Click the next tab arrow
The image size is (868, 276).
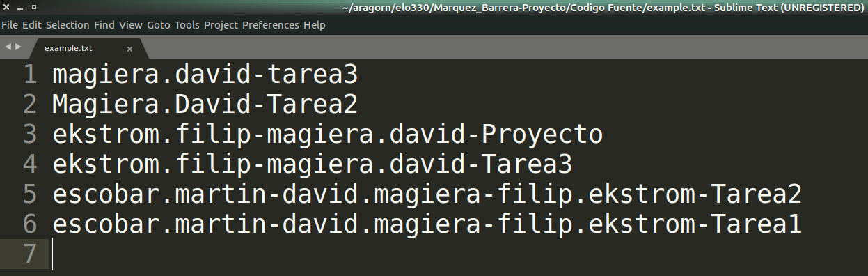(18, 47)
